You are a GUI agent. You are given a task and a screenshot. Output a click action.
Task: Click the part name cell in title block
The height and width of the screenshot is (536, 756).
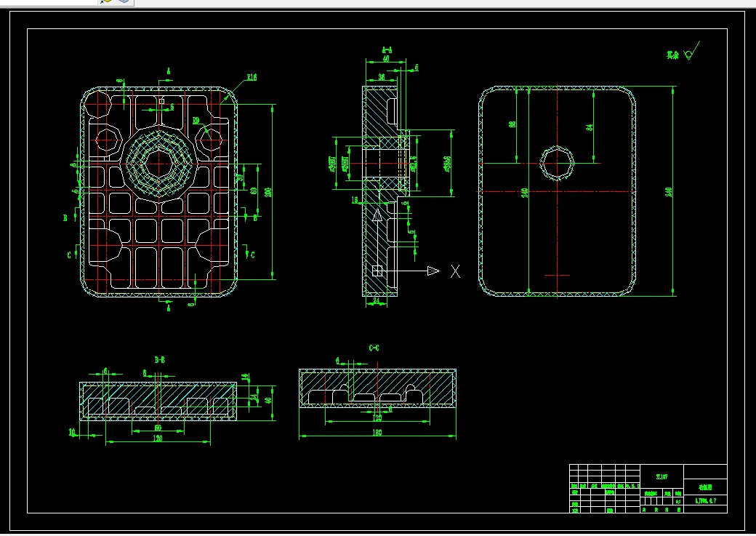point(705,487)
